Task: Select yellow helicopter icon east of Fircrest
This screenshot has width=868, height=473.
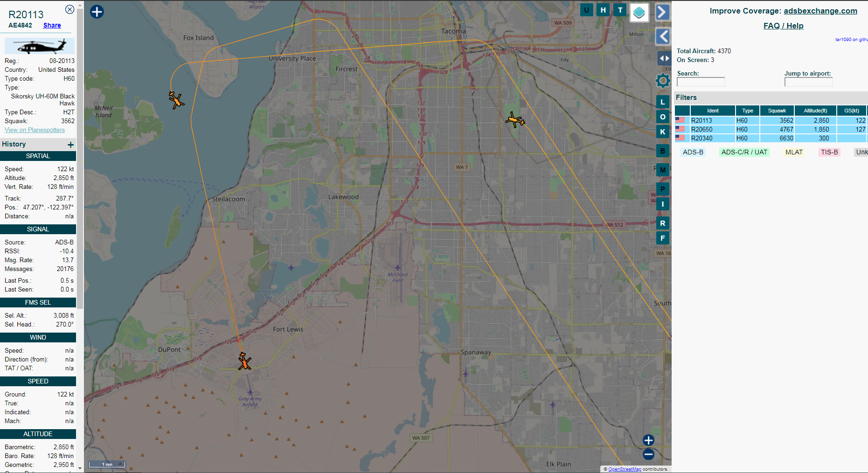Action: (515, 120)
